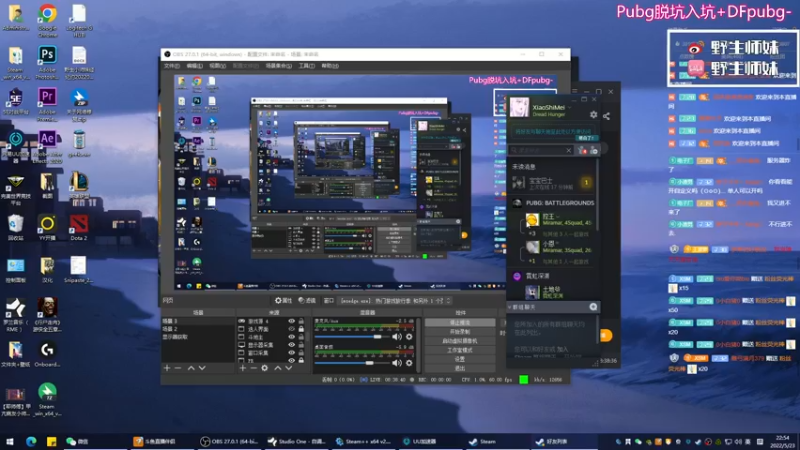Toggle visibility eye for 斗地主 source
Image resolution: width=800 pixels, height=450 pixels.
pos(292,337)
